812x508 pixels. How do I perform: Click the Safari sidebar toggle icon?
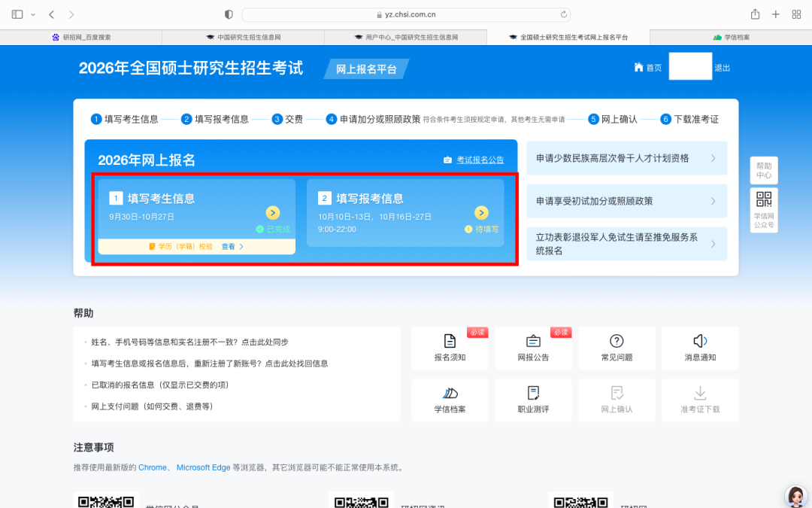click(x=17, y=14)
